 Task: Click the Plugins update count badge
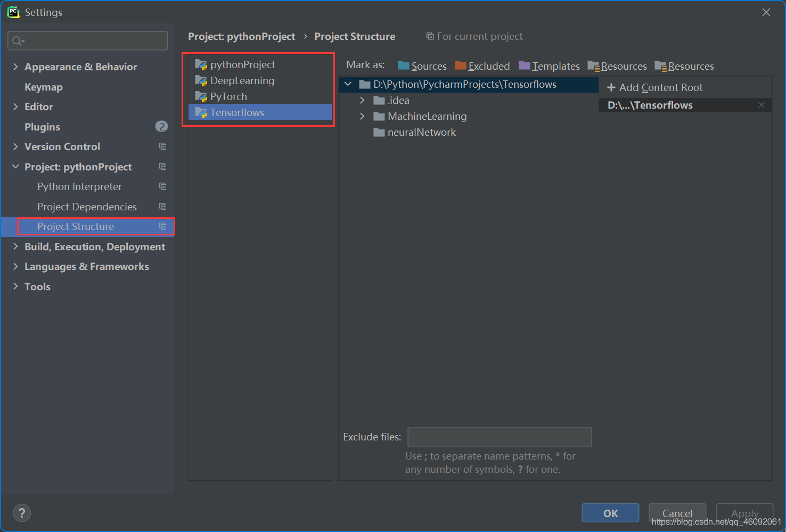point(161,126)
